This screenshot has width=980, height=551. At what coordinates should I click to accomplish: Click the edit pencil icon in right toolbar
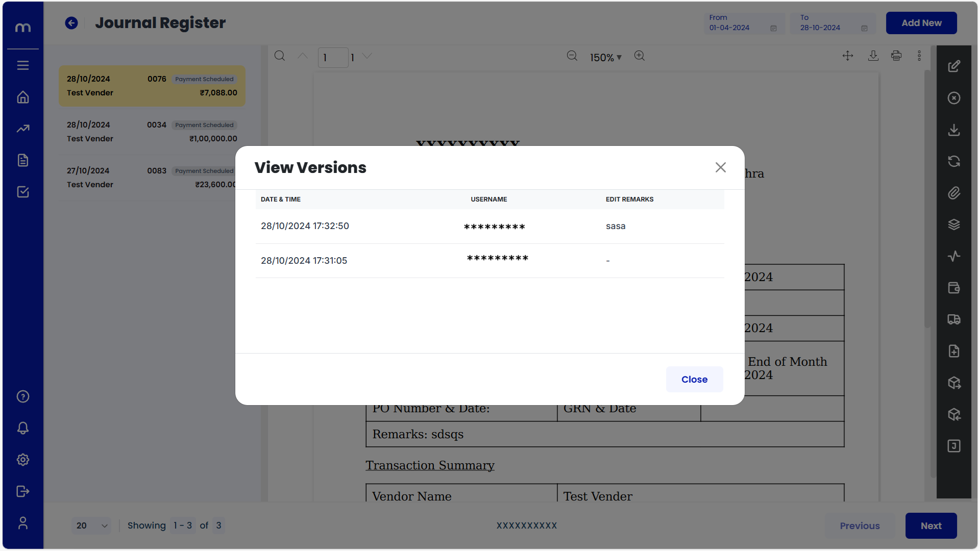click(953, 66)
